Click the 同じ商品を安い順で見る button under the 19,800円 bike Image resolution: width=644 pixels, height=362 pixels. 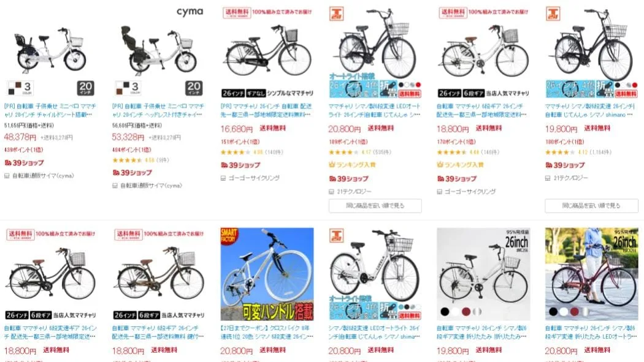(591, 206)
